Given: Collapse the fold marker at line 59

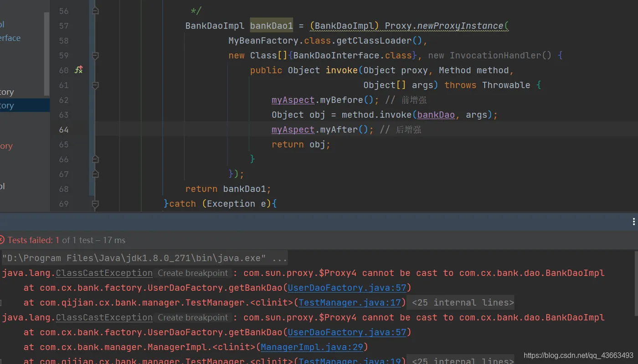Looking at the screenshot, I should tap(95, 56).
